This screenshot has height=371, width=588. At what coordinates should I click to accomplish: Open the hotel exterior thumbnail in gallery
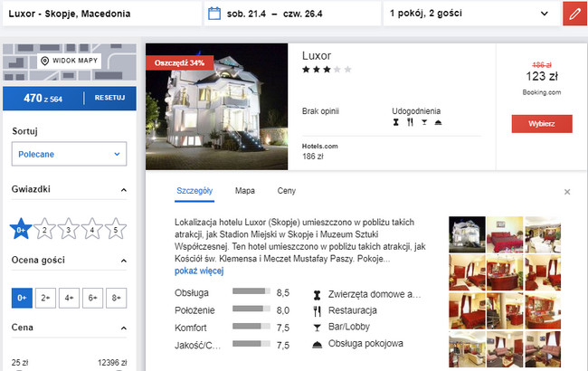pos(467,234)
